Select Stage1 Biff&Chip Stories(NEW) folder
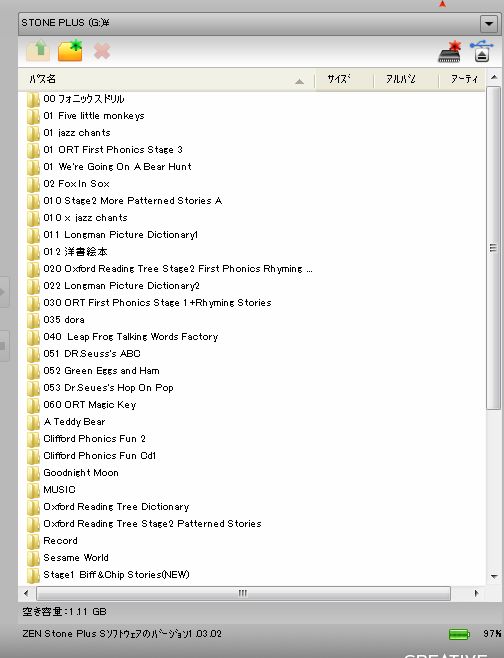Screen dimensions: 504x658 tap(108, 575)
